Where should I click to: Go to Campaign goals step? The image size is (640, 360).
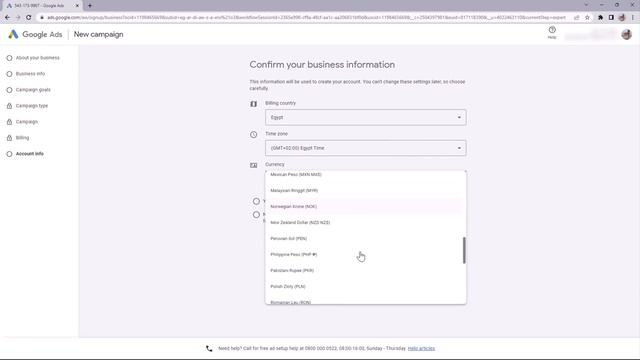pos(33,90)
